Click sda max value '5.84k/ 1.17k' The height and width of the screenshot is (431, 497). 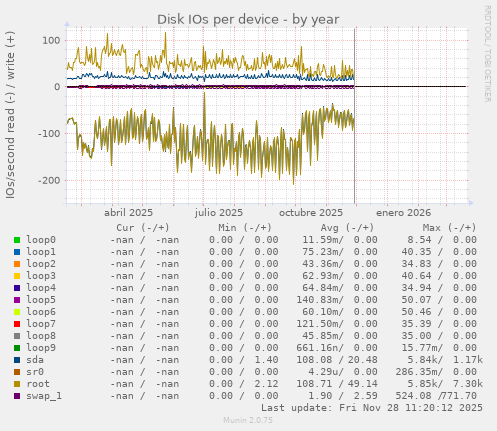(x=445, y=360)
